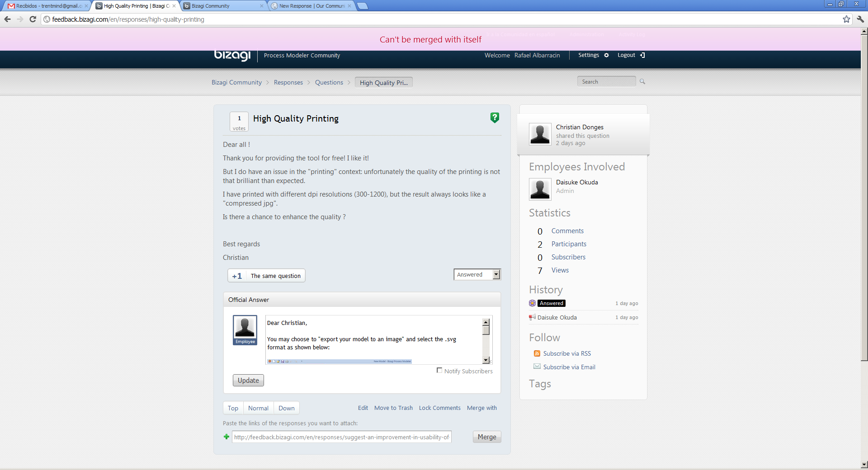This screenshot has width=868, height=470.
Task: Click the Settings gear icon
Action: (606, 55)
